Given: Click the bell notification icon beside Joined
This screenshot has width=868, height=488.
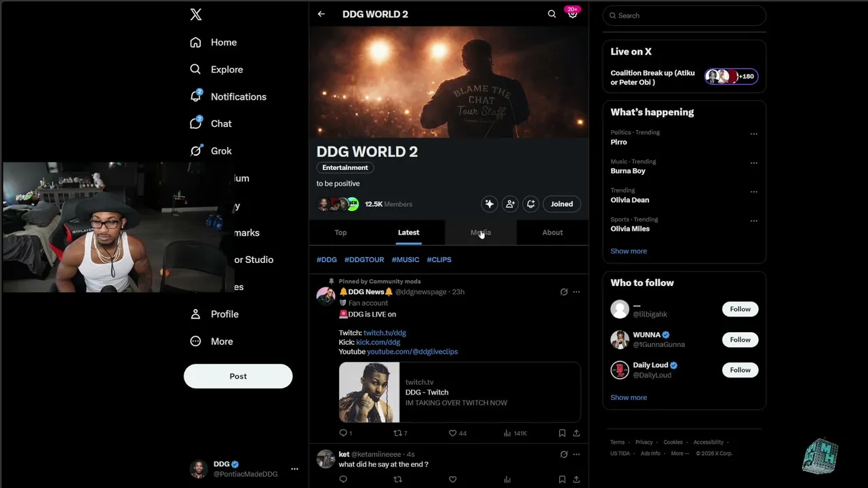Looking at the screenshot, I should [x=531, y=204].
